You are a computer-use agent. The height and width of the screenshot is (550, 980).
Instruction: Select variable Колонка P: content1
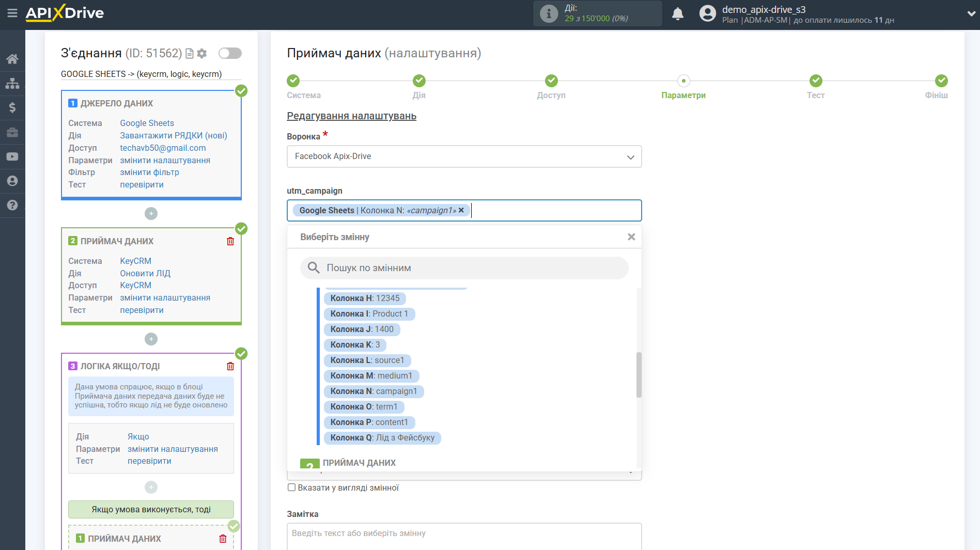coord(369,422)
